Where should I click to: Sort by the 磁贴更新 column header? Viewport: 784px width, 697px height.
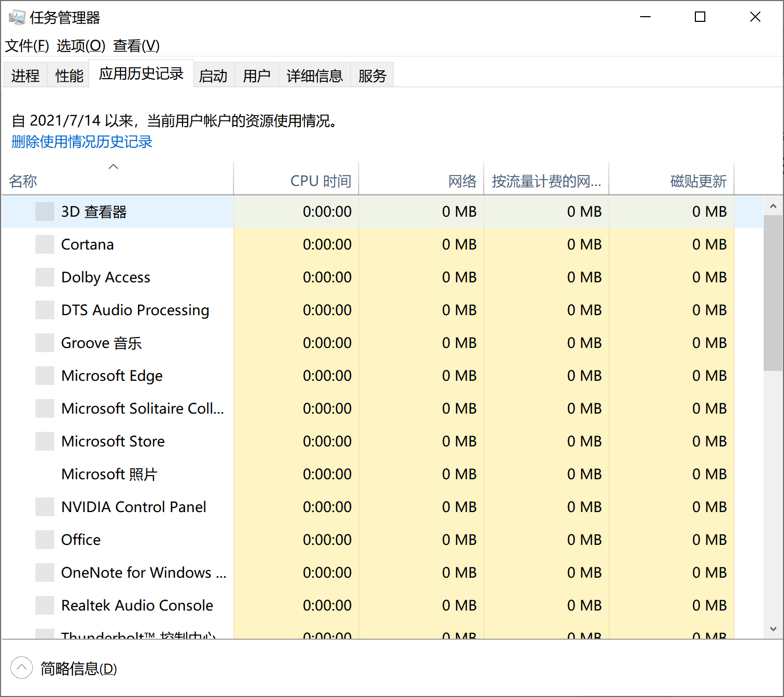click(672, 179)
